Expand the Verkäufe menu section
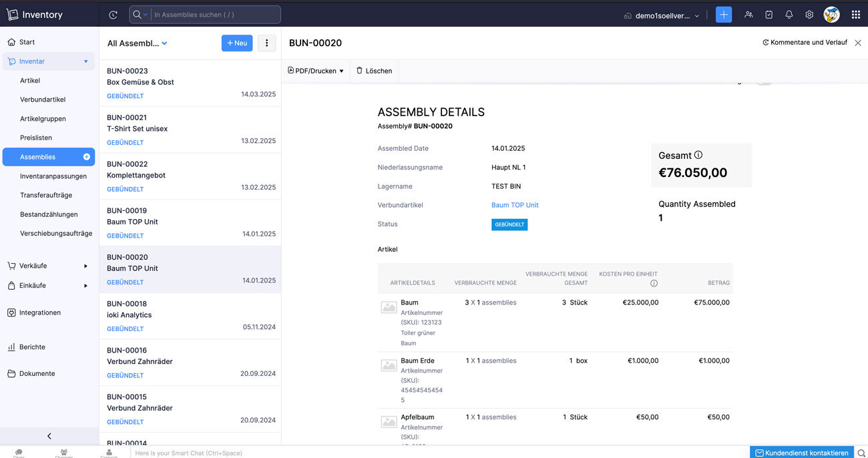Viewport: 868px width, 458px height. pyautogui.click(x=85, y=266)
